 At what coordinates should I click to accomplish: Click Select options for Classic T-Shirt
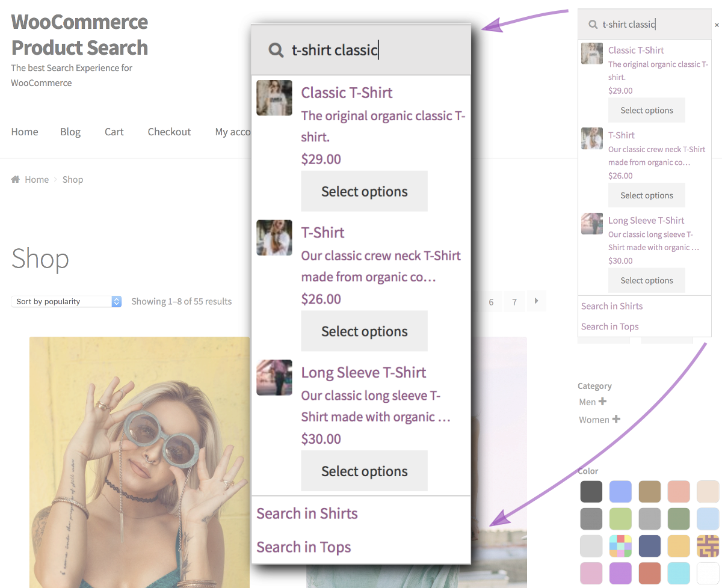tap(364, 191)
